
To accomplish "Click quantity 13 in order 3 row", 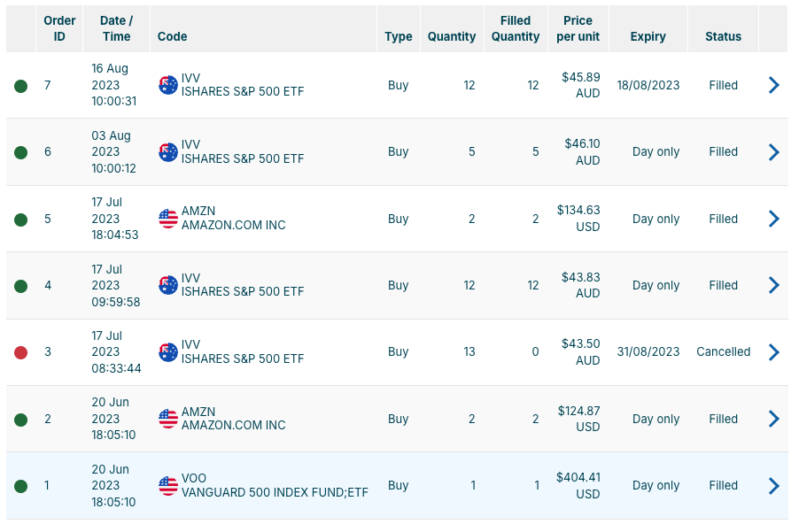I will tap(469, 351).
